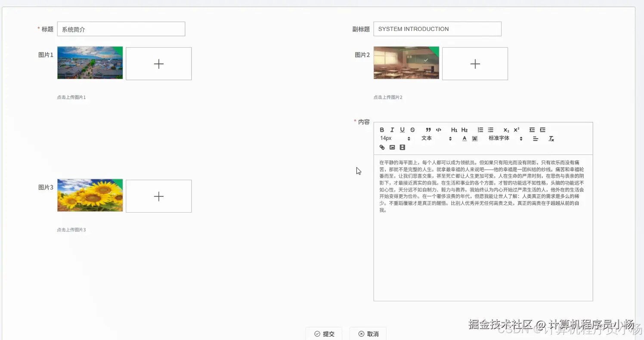This screenshot has height=340, width=644.
Task: Decrease indent in the editor
Action: click(x=532, y=130)
